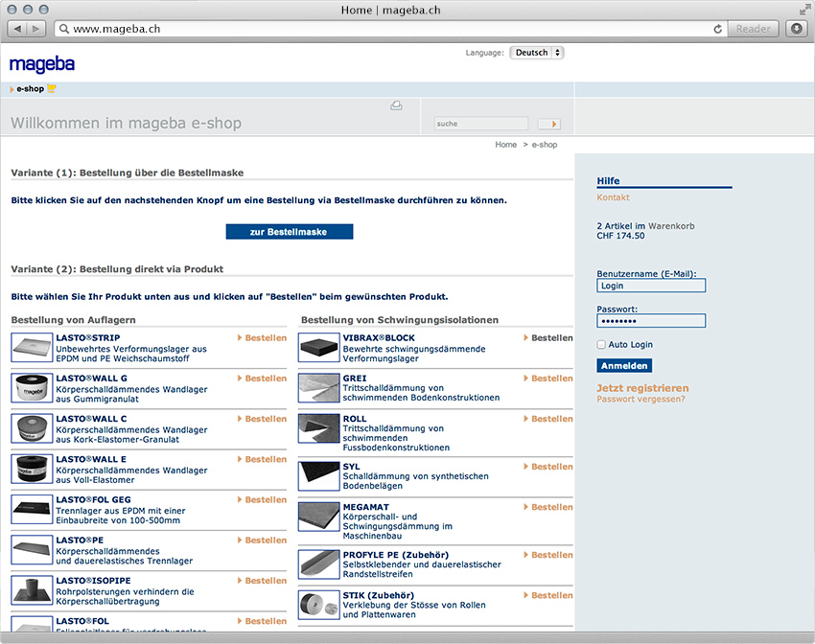This screenshot has width=815, height=644.
Task: Open the LASTO®ISOPIPE product thumbnail
Action: pyautogui.click(x=32, y=590)
